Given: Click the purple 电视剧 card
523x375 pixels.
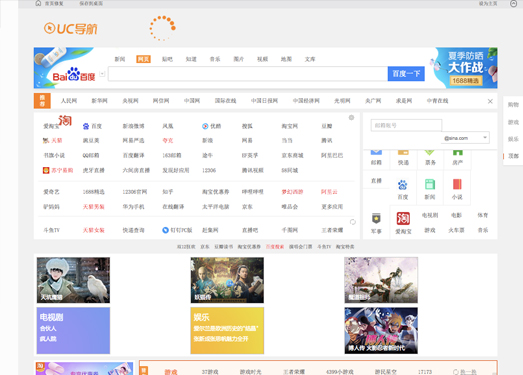Looking at the screenshot, I should [x=73, y=330].
